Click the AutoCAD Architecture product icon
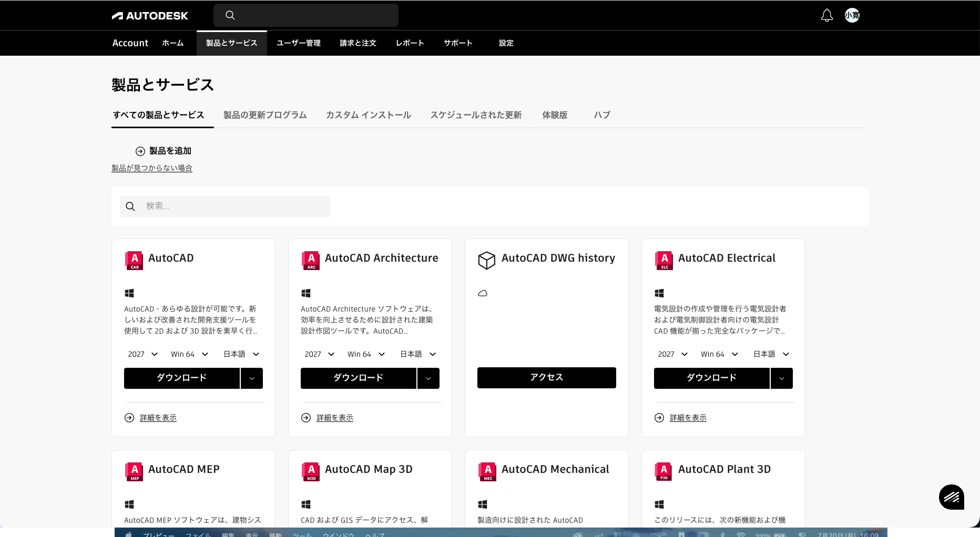Screen dimensions: 980x537 (x=311, y=261)
